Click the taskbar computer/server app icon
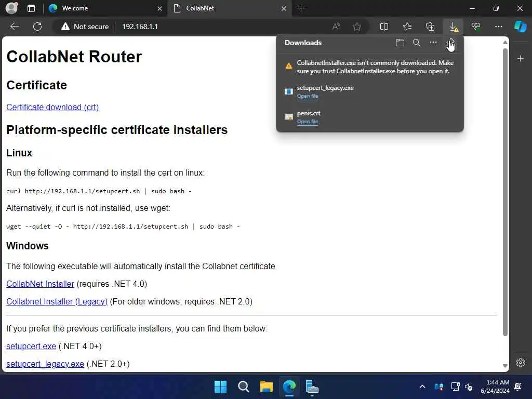This screenshot has width=532, height=399. pyautogui.click(x=312, y=388)
